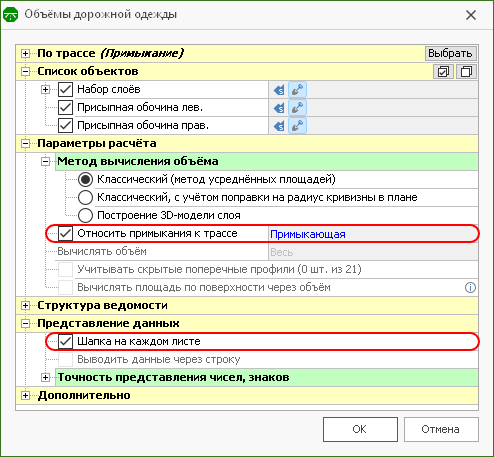Click the Выбрать button

click(x=450, y=53)
